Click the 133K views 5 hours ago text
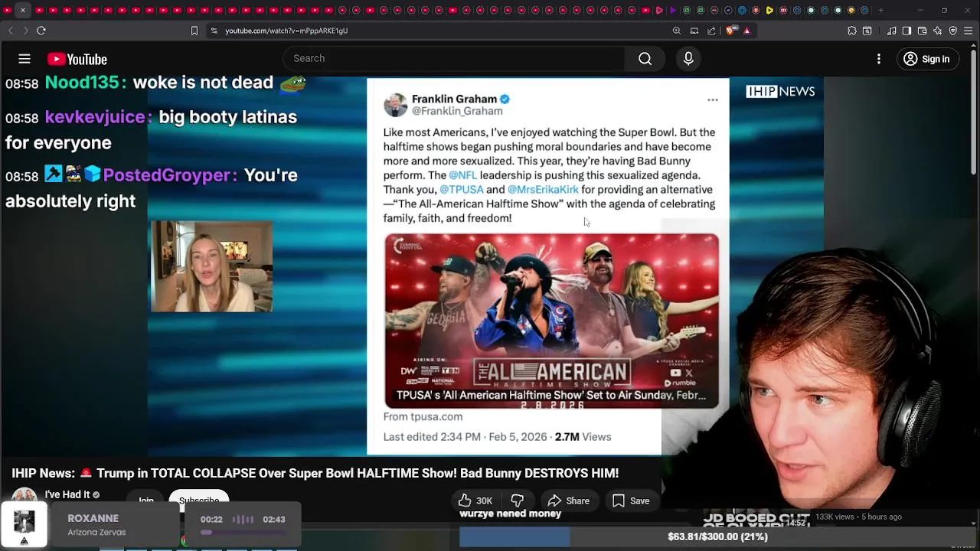This screenshot has height=551, width=980. pyautogui.click(x=858, y=517)
